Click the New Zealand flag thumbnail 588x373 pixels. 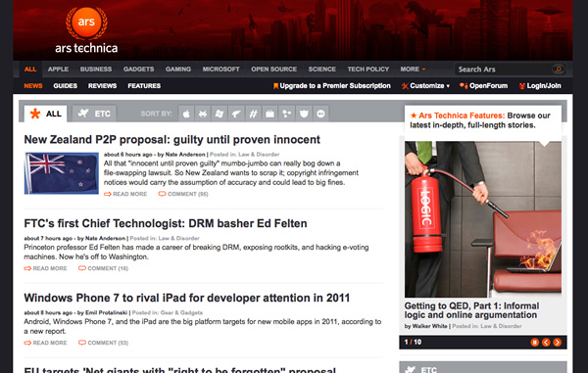click(x=62, y=173)
